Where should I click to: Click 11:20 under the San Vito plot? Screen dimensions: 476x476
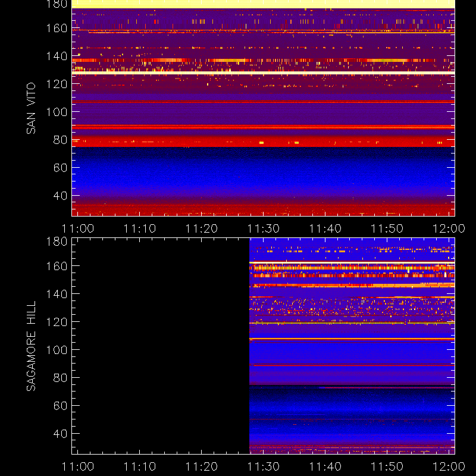pyautogui.click(x=202, y=228)
